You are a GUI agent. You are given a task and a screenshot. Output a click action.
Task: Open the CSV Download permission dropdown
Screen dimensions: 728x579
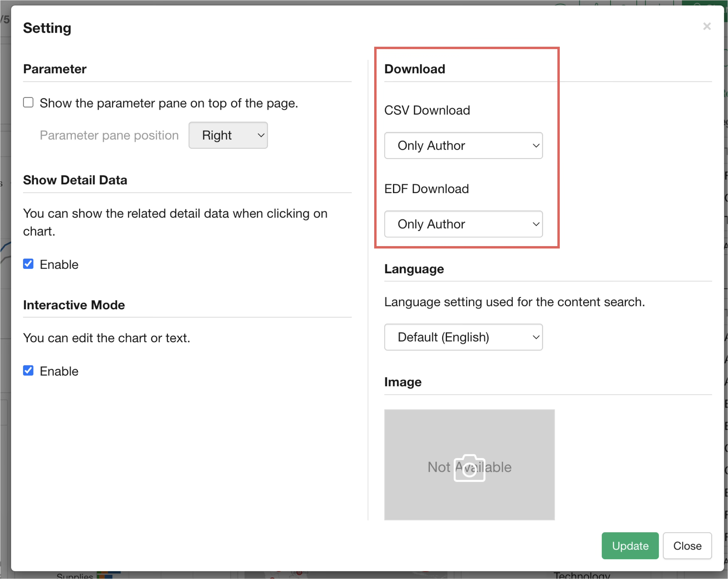(463, 145)
